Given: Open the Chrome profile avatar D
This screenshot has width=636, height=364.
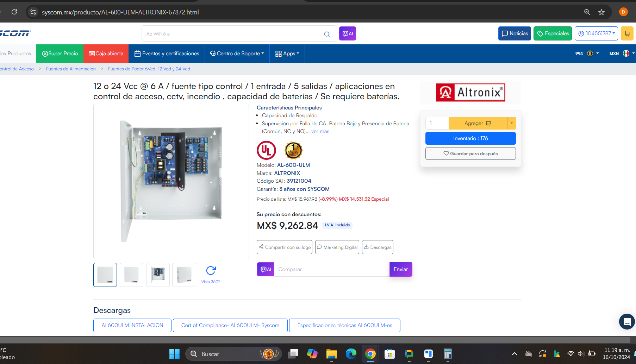Looking at the screenshot, I should coord(623,12).
